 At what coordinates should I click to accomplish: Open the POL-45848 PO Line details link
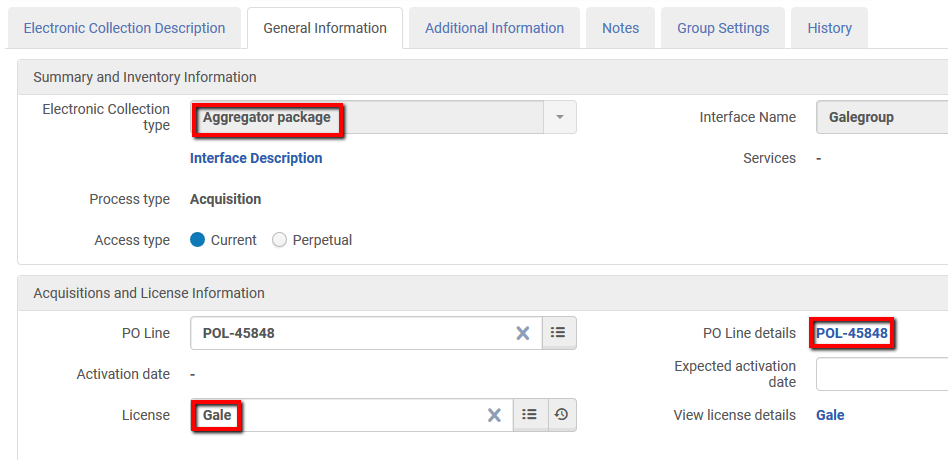pos(852,333)
